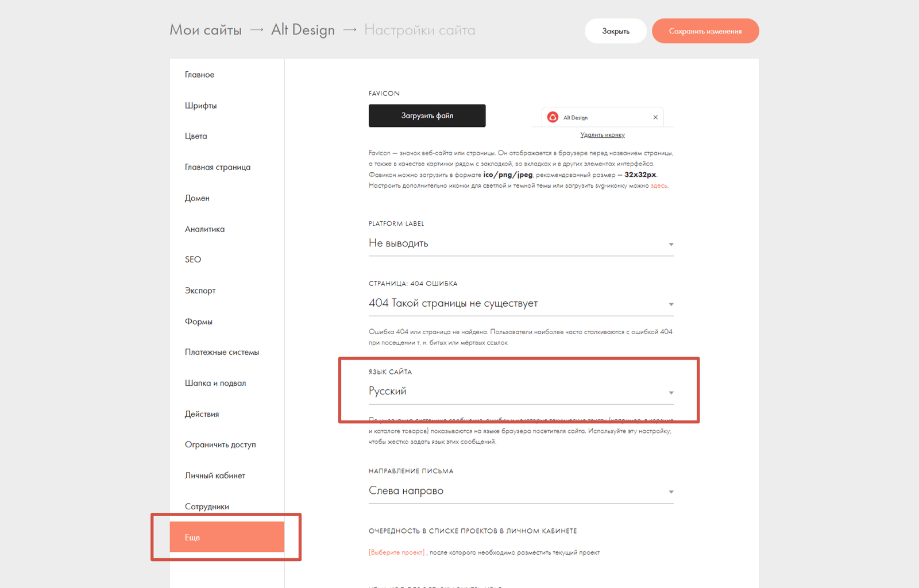This screenshot has width=919, height=588.
Task: Open the Домен settings section
Action: [197, 198]
